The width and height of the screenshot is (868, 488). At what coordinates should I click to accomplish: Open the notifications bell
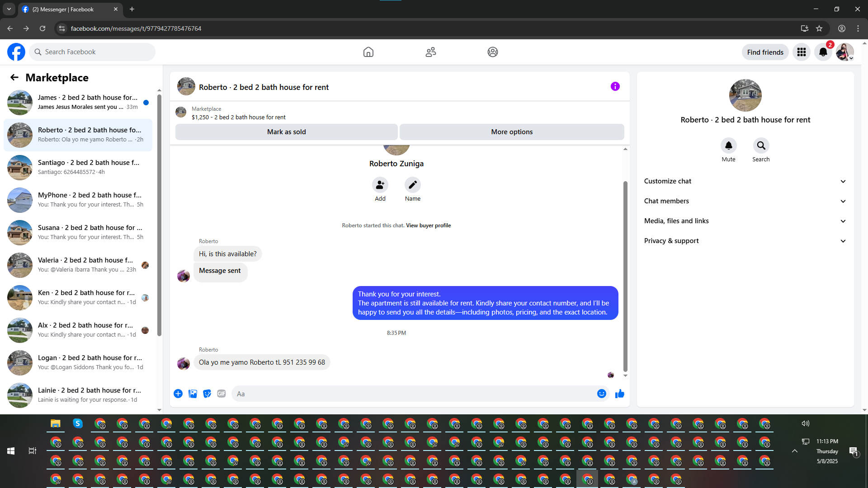click(823, 52)
